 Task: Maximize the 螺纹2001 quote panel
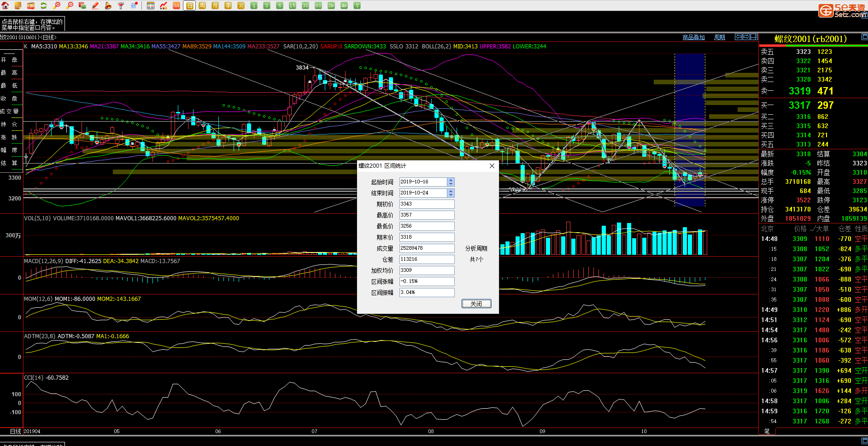coord(864,37)
